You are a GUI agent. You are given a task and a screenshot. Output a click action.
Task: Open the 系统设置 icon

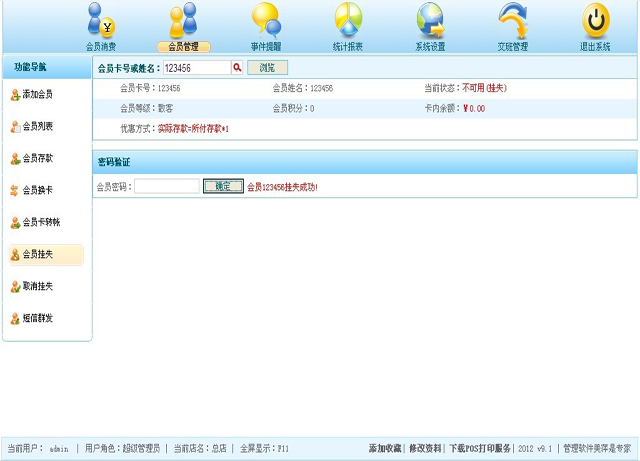(x=430, y=22)
